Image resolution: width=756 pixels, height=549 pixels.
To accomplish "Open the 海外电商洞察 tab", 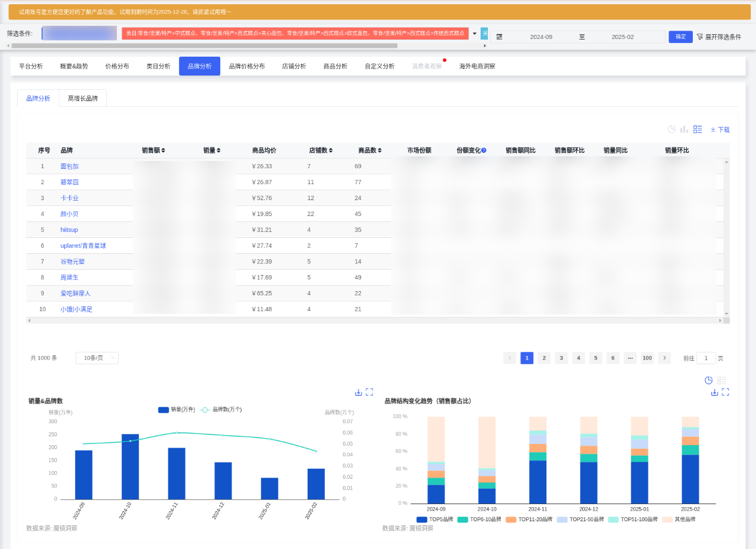I will click(477, 66).
